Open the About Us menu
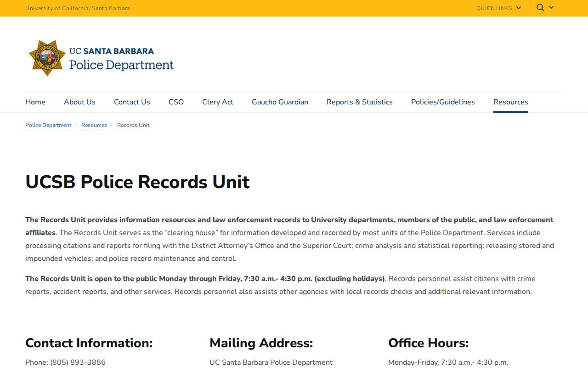The width and height of the screenshot is (588, 368). pyautogui.click(x=79, y=102)
